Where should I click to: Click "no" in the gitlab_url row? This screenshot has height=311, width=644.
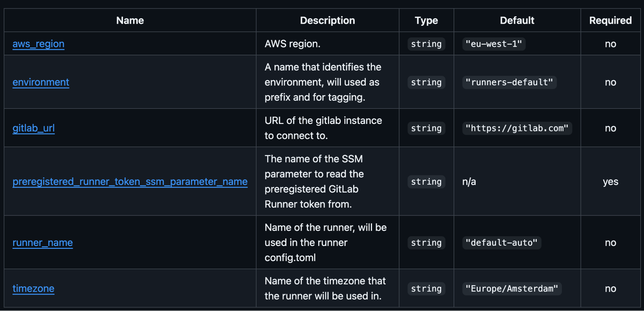[610, 128]
